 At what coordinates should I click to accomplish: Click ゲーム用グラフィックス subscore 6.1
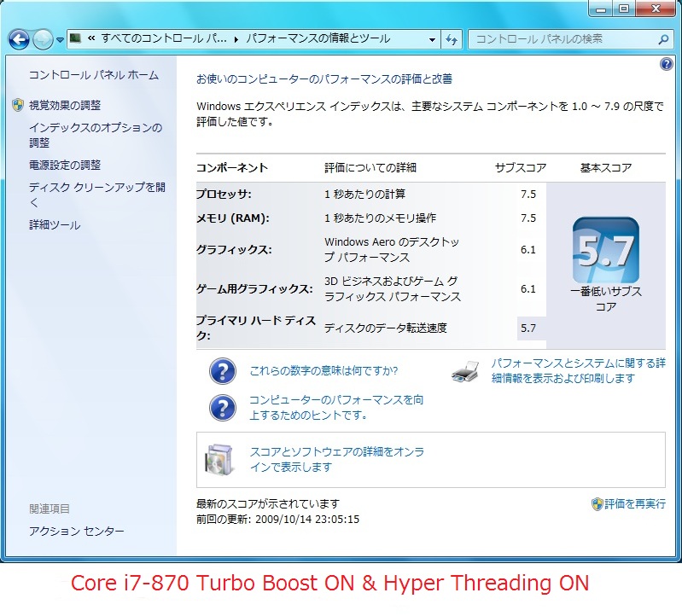coord(528,289)
